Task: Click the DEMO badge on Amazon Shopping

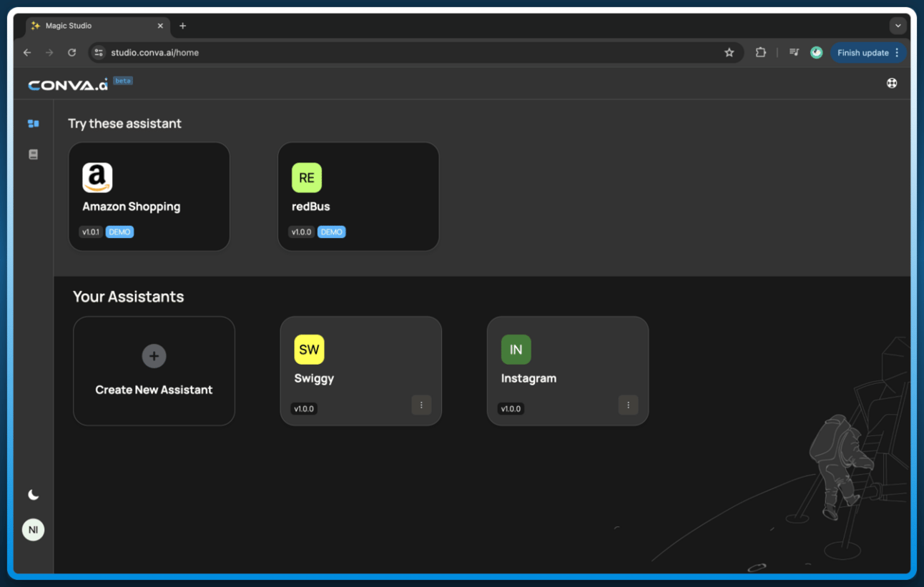Action: point(119,232)
